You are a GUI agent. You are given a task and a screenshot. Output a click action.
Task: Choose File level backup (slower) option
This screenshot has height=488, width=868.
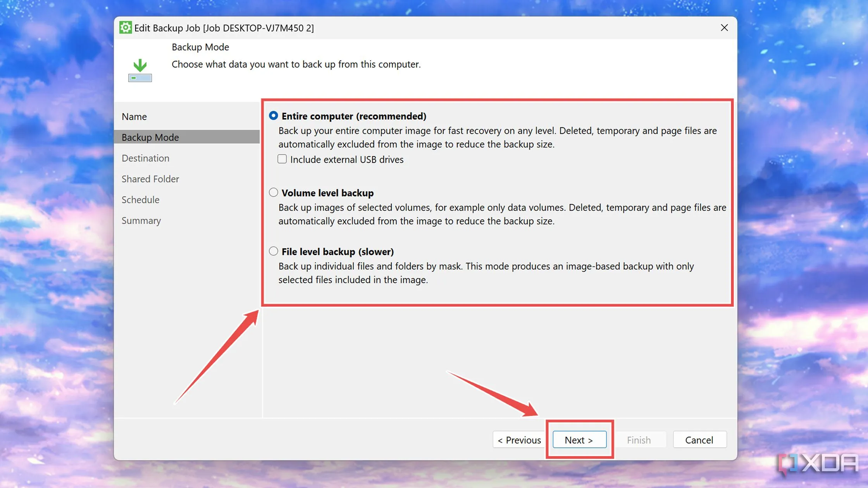pos(274,251)
